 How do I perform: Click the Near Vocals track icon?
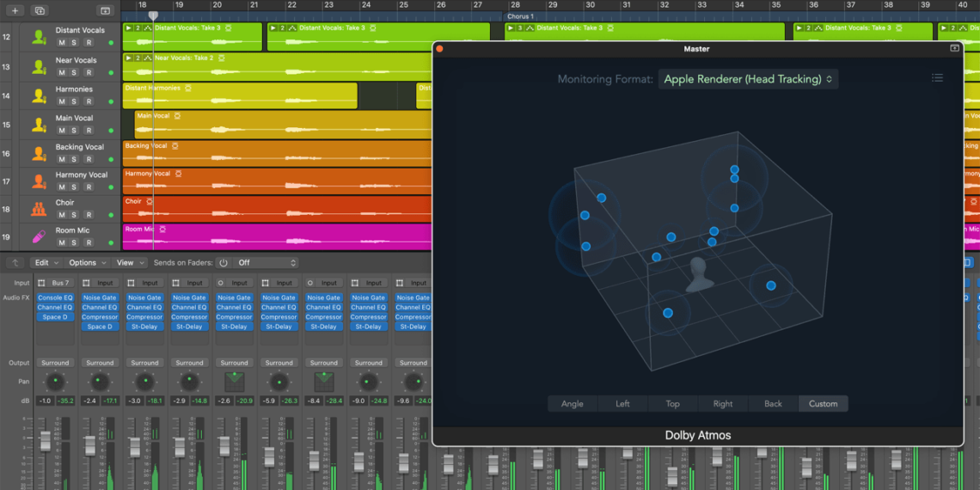pos(40,66)
